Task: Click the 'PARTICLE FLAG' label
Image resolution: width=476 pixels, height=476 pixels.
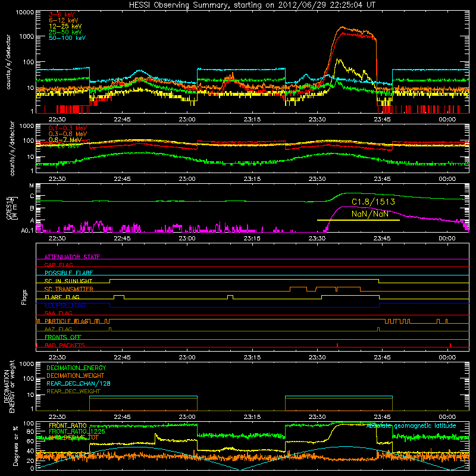Action: (67, 321)
